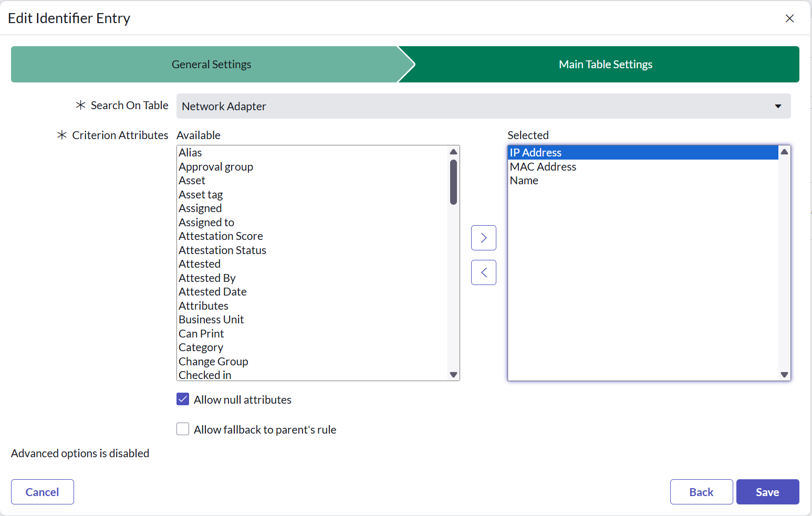The height and width of the screenshot is (516, 812).
Task: Click the Back button
Action: 701,492
